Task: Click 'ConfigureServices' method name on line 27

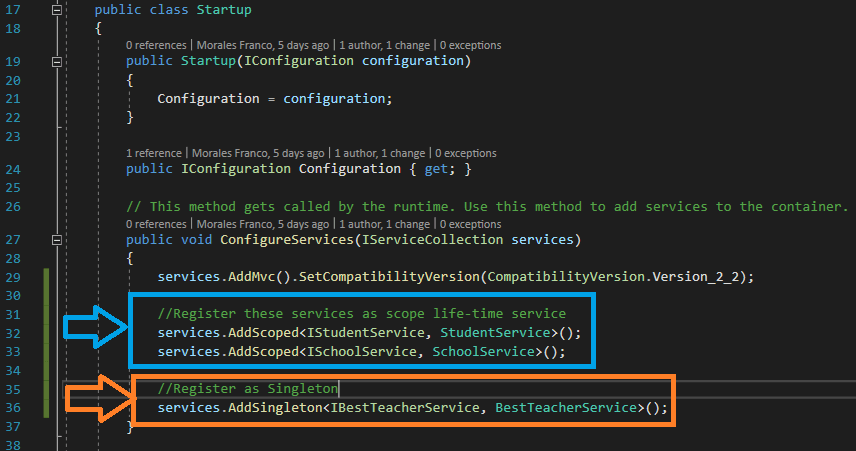Action: [x=287, y=240]
